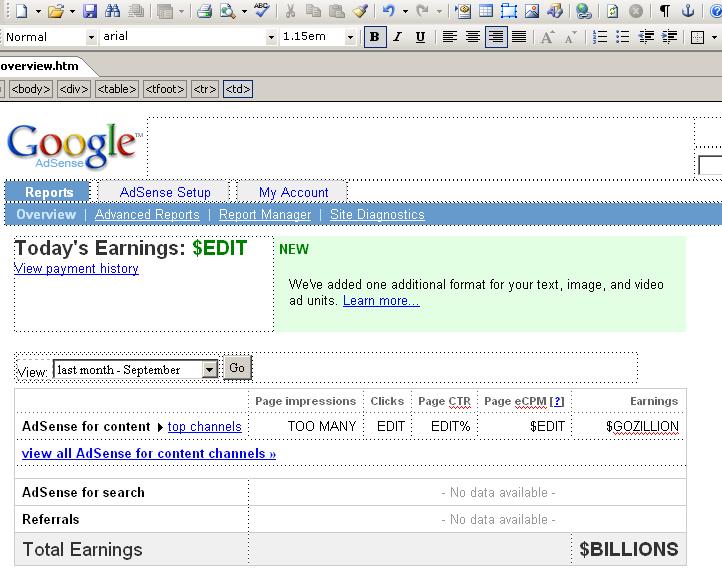Viewport: 722px width, 572px height.
Task: Decrease font size with small A icon
Action: (570, 37)
